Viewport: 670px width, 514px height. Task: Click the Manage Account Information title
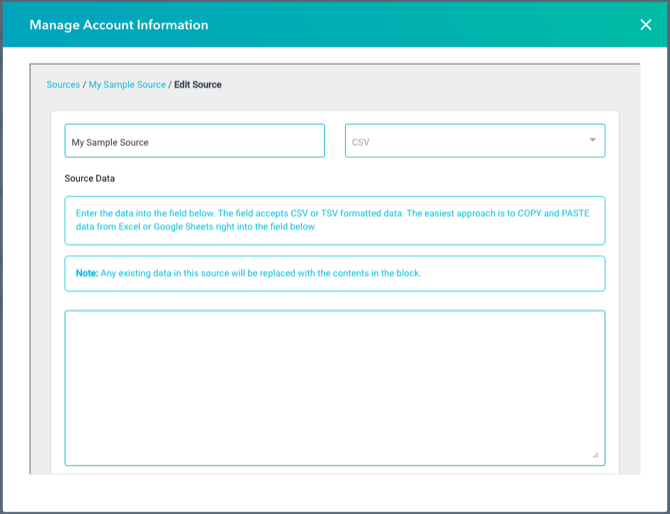click(119, 25)
